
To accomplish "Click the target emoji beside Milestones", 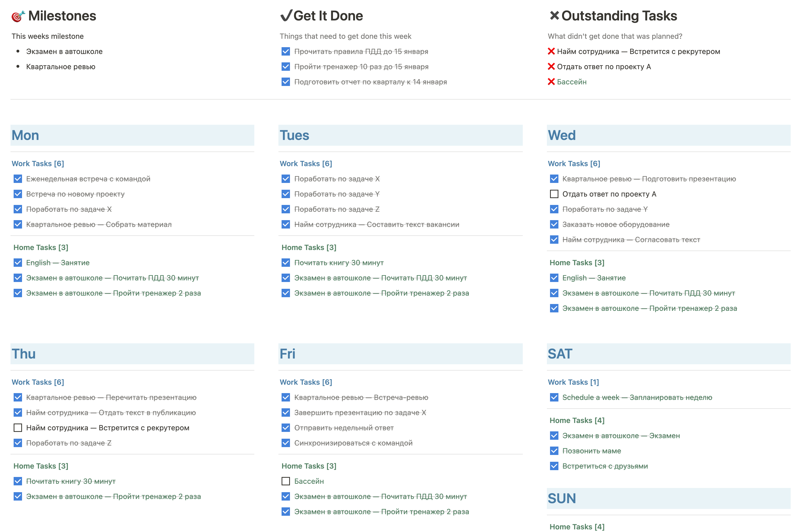I will (x=18, y=16).
